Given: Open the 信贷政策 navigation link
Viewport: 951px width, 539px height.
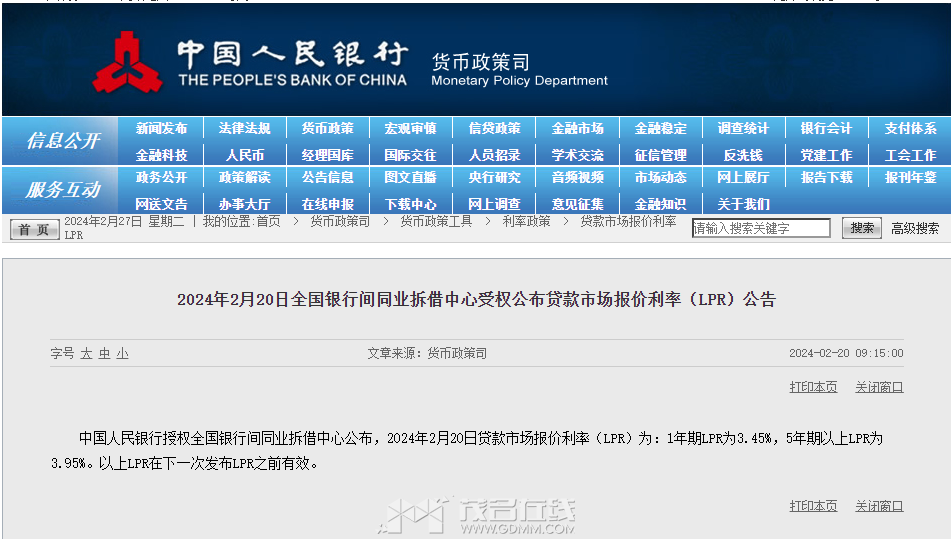Looking at the screenshot, I should tap(494, 129).
